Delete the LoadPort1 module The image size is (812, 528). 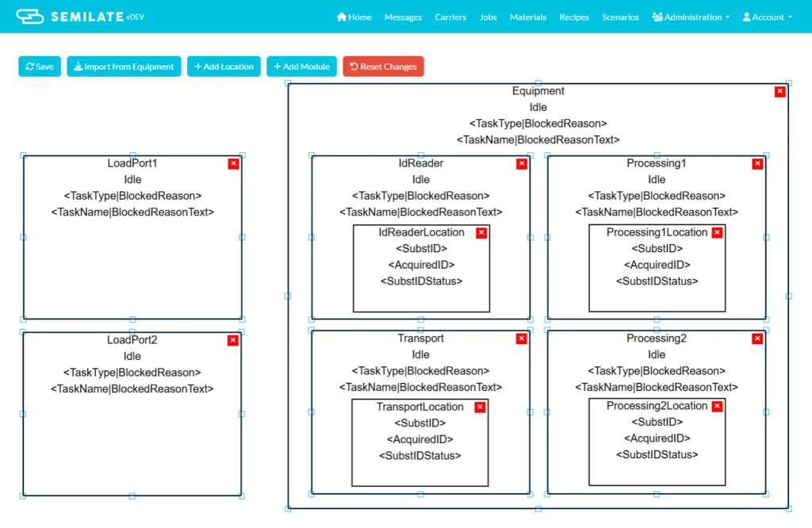point(234,163)
